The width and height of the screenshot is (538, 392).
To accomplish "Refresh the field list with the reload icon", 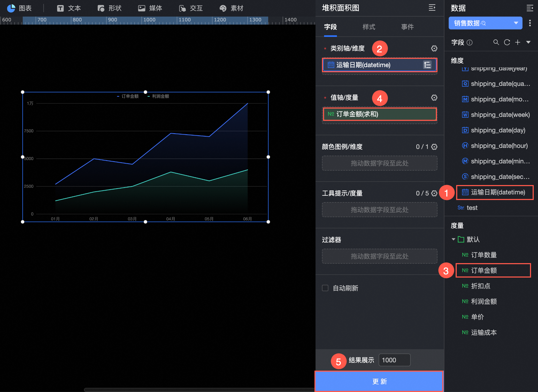I will (507, 42).
